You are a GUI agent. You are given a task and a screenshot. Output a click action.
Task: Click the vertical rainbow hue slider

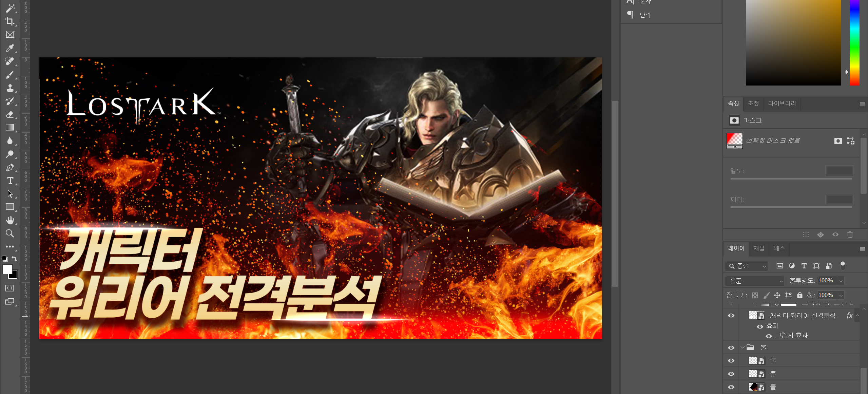click(854, 42)
